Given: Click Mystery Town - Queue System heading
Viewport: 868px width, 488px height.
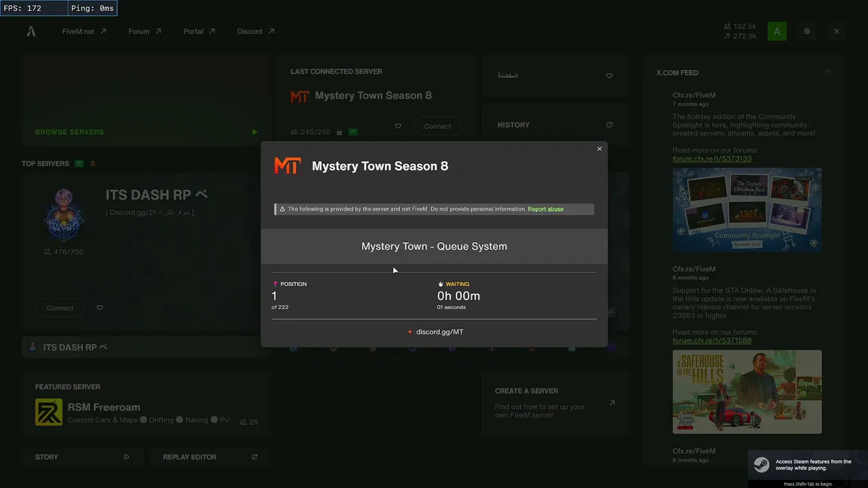Looking at the screenshot, I should tap(434, 246).
